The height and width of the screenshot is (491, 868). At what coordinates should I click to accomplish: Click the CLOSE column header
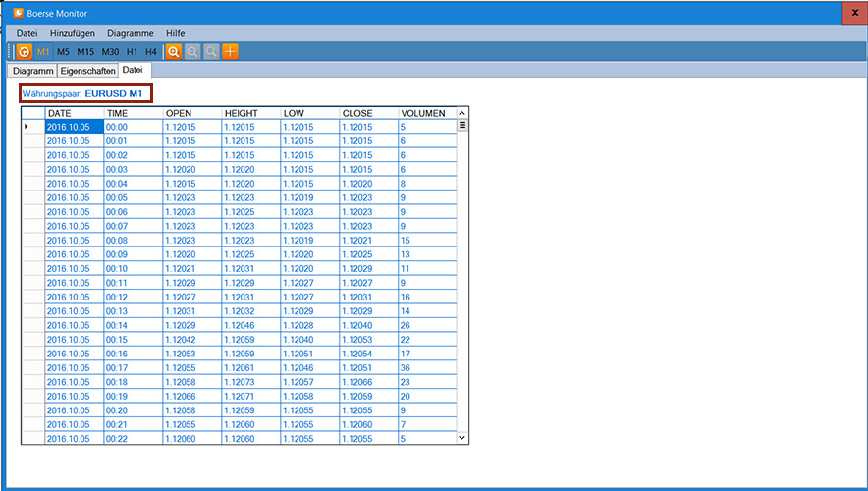(x=368, y=113)
